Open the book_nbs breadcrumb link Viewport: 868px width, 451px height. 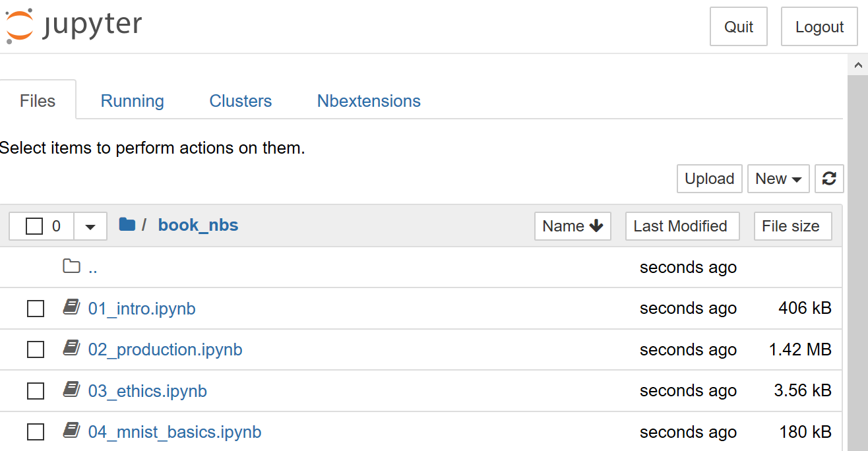(198, 225)
